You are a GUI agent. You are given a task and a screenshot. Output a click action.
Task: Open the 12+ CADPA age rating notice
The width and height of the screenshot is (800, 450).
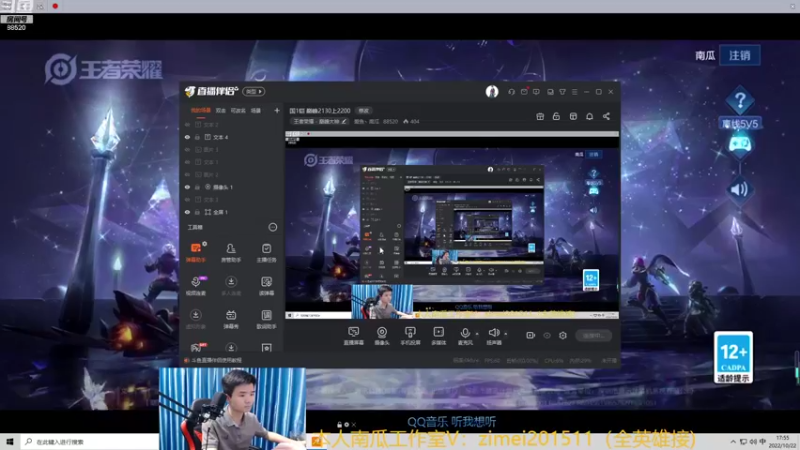click(x=733, y=357)
